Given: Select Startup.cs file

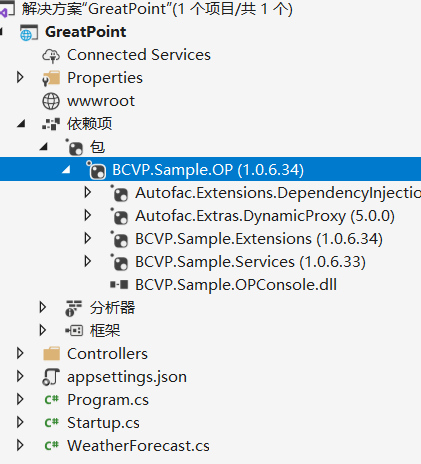Looking at the screenshot, I should click(x=103, y=423).
